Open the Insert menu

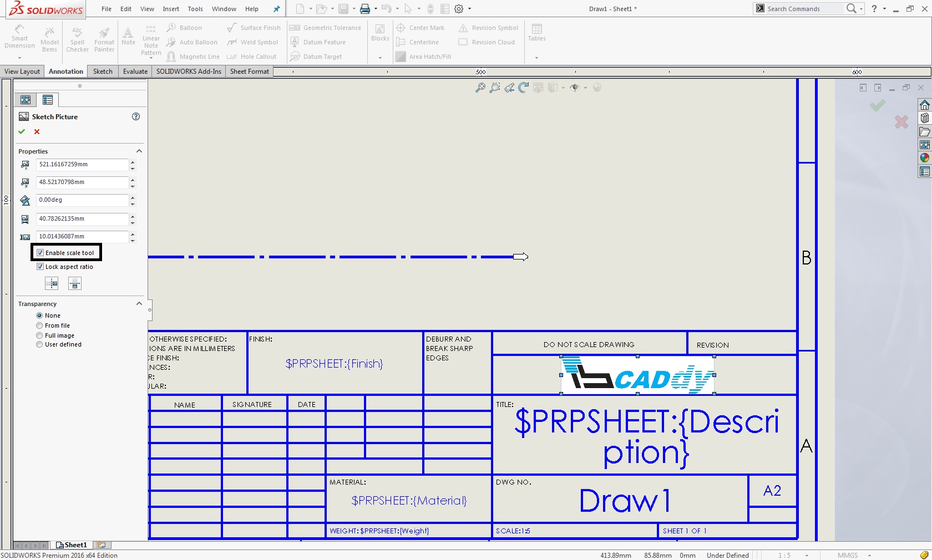(x=171, y=9)
